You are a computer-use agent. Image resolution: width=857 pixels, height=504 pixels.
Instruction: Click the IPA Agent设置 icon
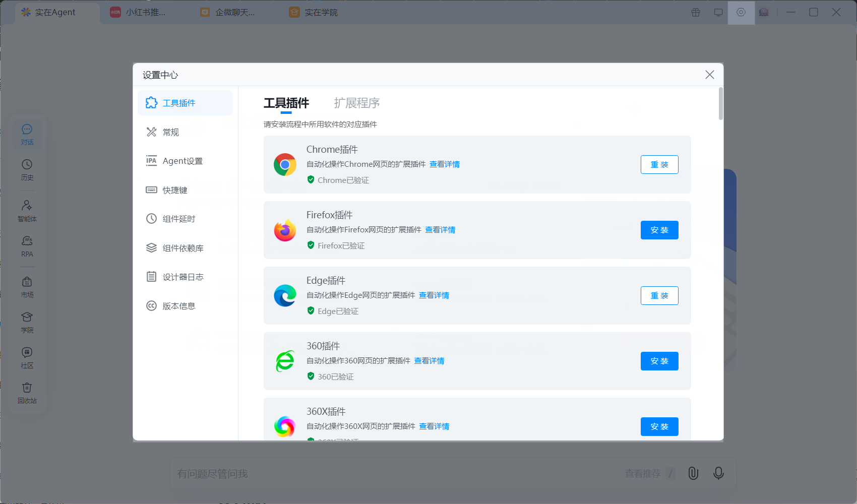coord(151,161)
